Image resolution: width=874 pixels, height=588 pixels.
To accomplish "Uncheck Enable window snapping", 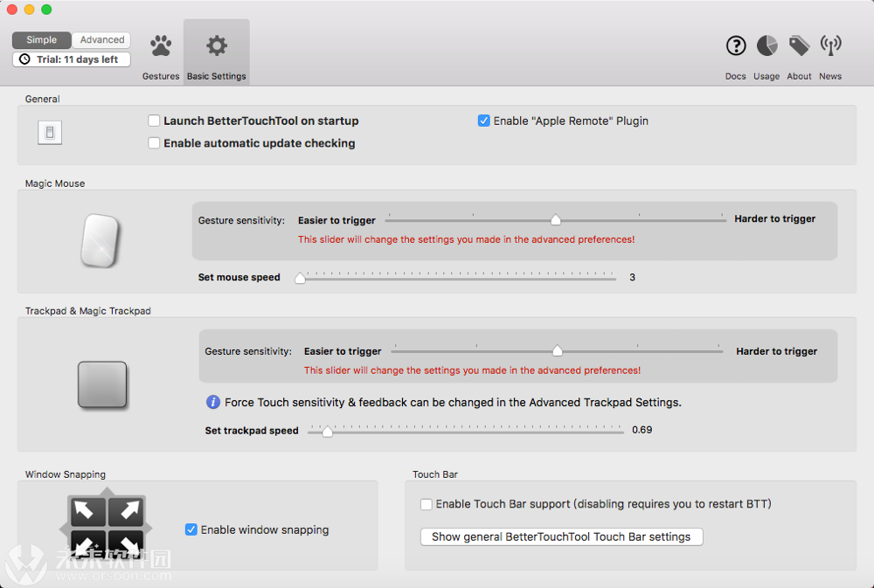I will [x=191, y=529].
